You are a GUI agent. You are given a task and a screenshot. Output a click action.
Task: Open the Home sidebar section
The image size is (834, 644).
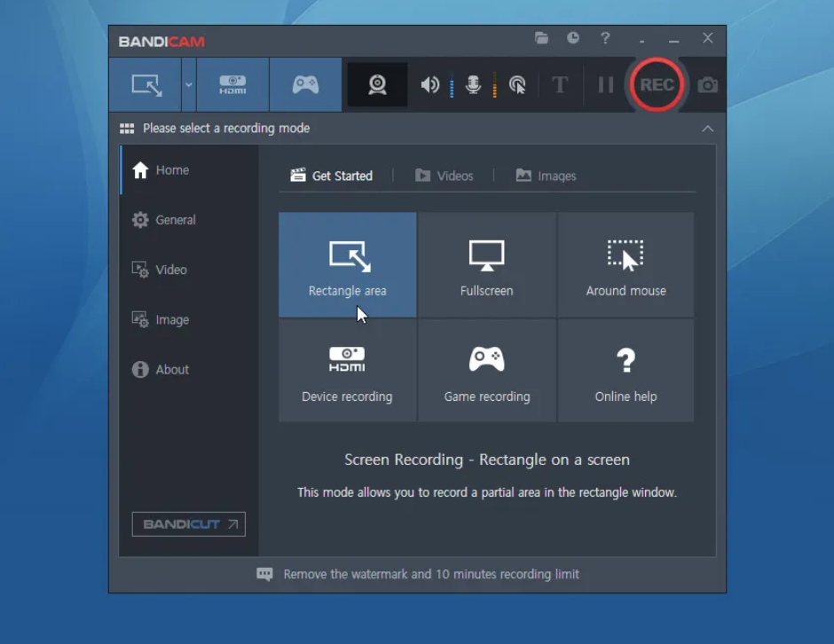click(x=189, y=170)
